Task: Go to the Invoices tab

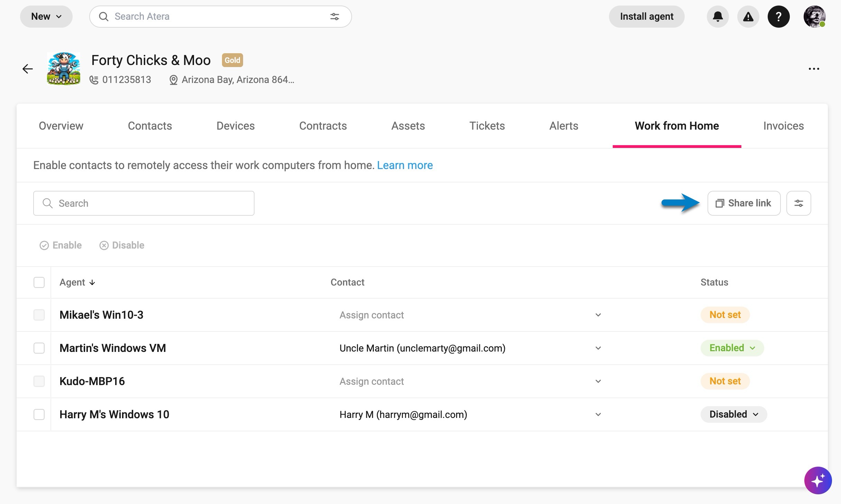Action: pos(783,126)
